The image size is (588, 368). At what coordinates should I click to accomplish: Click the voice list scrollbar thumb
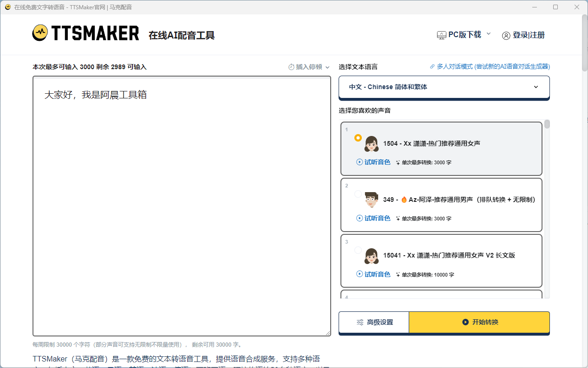[547, 124]
